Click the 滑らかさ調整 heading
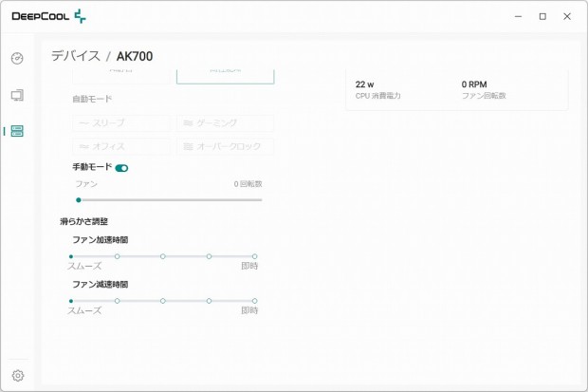 click(84, 221)
